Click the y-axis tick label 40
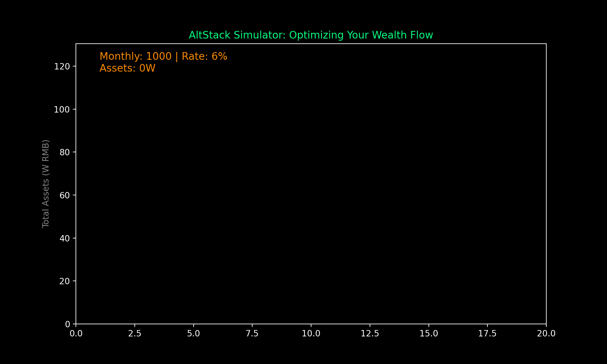This screenshot has width=607, height=364. (x=65, y=238)
